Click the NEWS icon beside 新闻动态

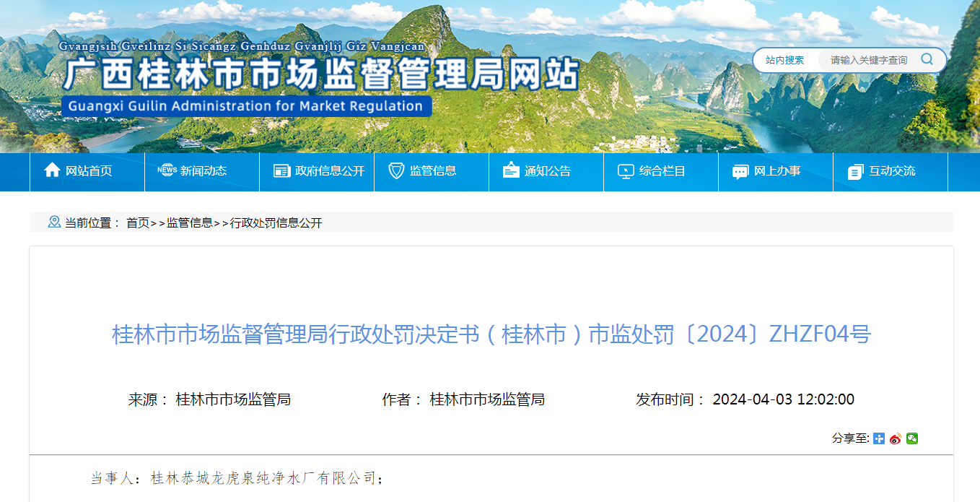point(167,170)
